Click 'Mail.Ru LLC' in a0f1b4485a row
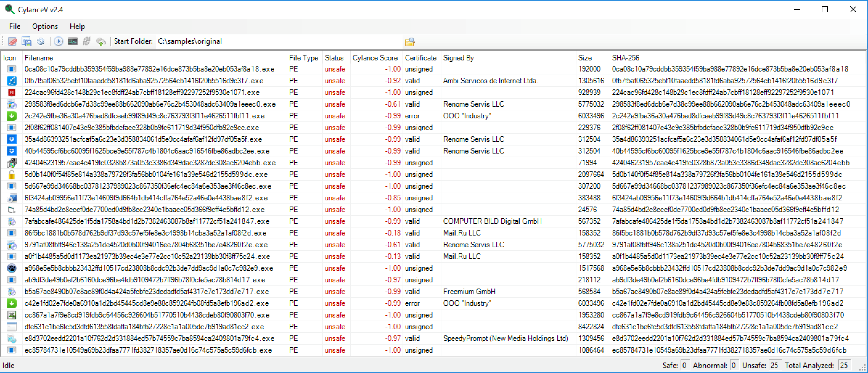Viewport: 868px width, 373px height. coord(462,256)
